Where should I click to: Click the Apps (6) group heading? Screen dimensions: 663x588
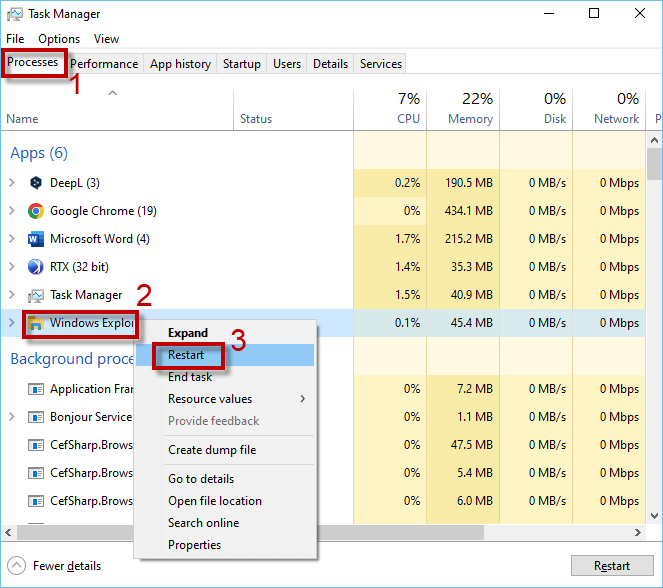pyautogui.click(x=39, y=153)
